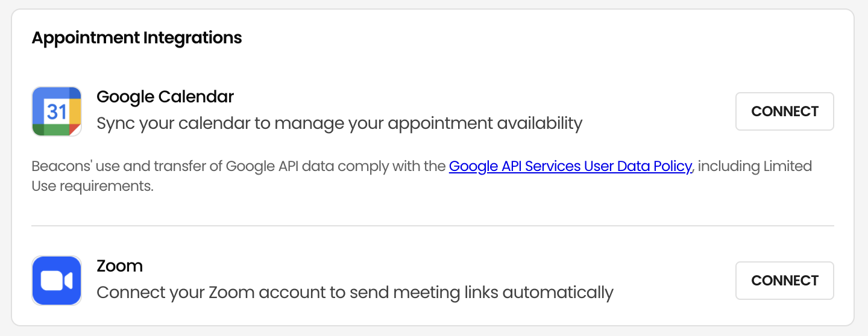Viewport: 868px width, 336px height.
Task: Connect the Zoom integration
Action: (784, 281)
